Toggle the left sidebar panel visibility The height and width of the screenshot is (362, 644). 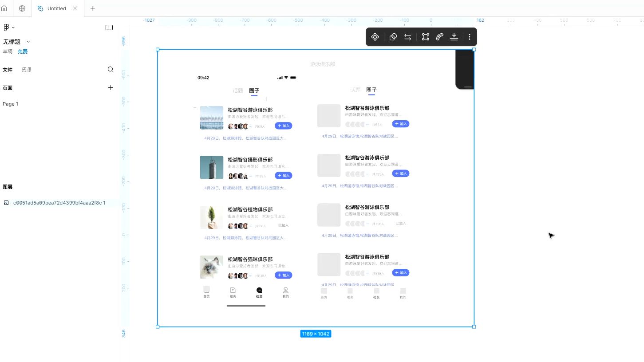pos(109,28)
